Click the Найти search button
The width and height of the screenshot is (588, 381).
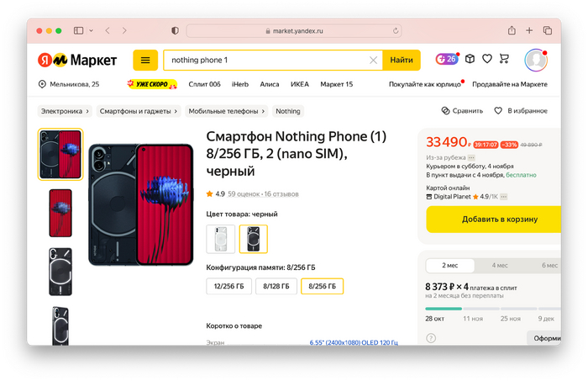pyautogui.click(x=402, y=61)
